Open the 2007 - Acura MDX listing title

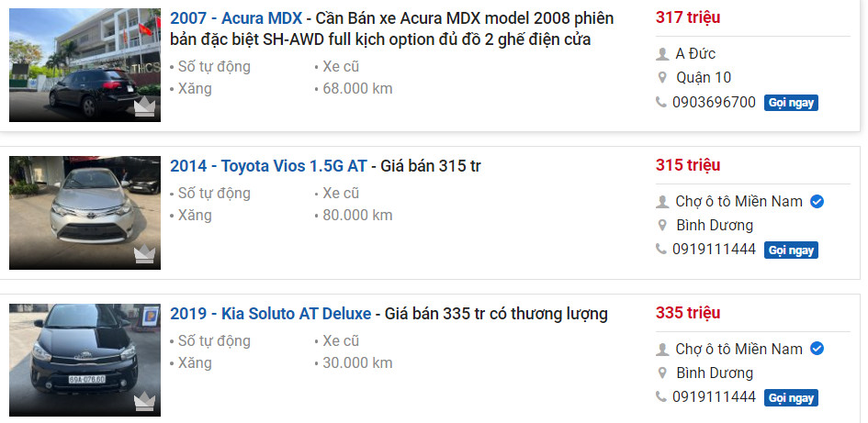pos(236,18)
